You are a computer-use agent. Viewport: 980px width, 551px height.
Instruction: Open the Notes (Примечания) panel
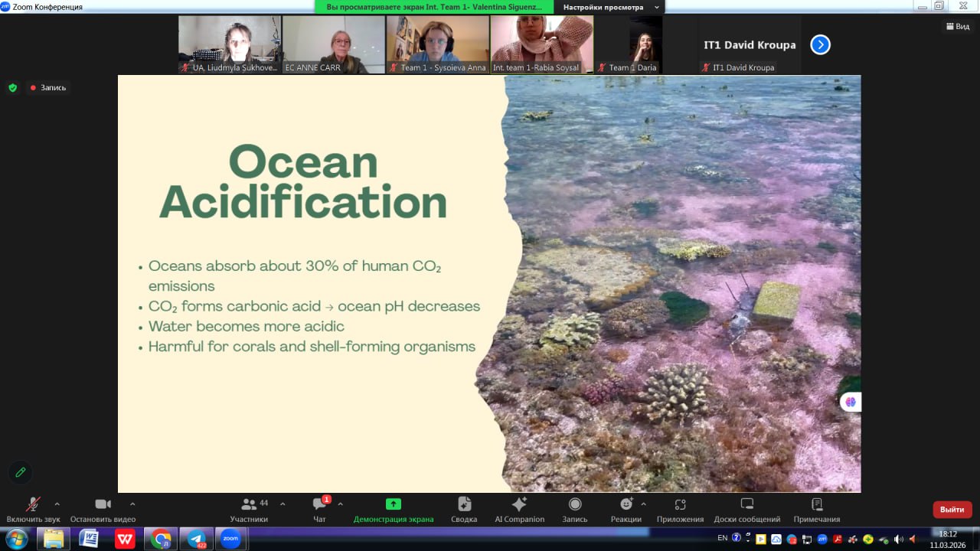click(816, 504)
